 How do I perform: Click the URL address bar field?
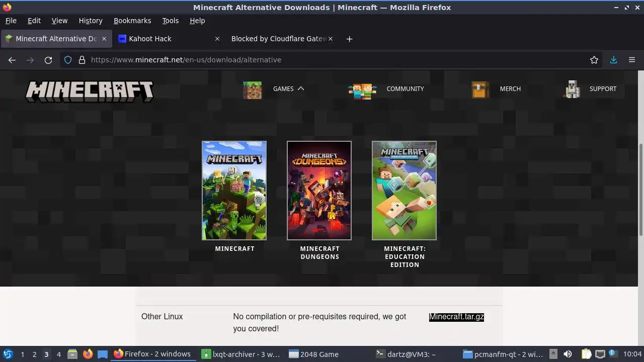(x=332, y=60)
